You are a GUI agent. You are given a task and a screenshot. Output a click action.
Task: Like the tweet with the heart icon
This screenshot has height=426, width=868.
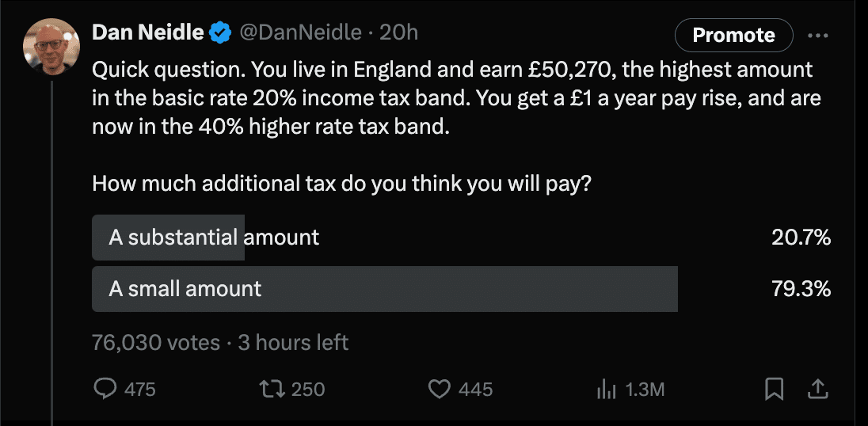[439, 389]
